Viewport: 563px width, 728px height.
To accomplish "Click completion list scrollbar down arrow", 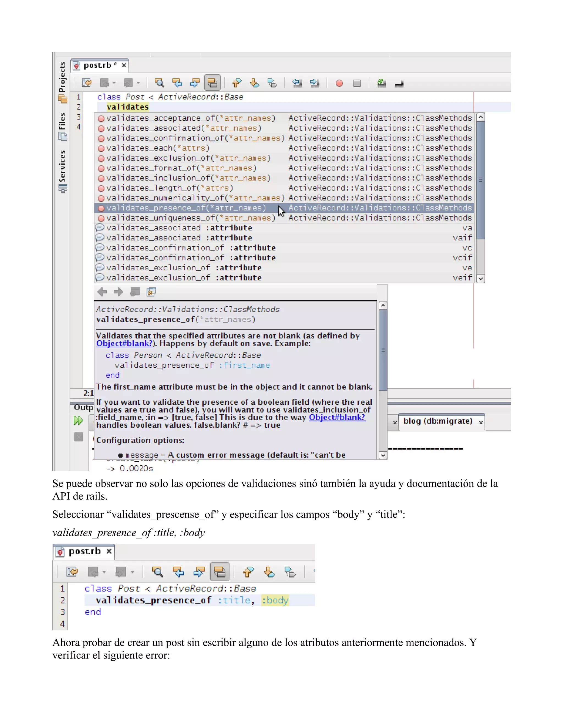I will (480, 279).
